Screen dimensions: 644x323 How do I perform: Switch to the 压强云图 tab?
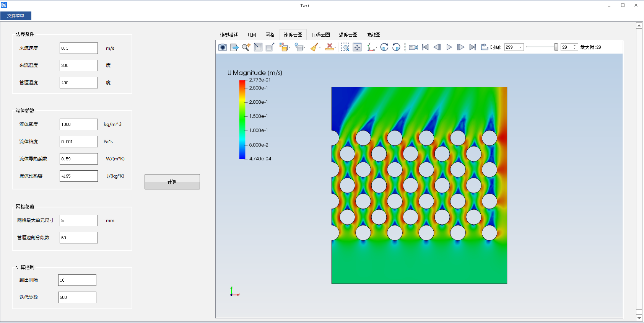(320, 35)
